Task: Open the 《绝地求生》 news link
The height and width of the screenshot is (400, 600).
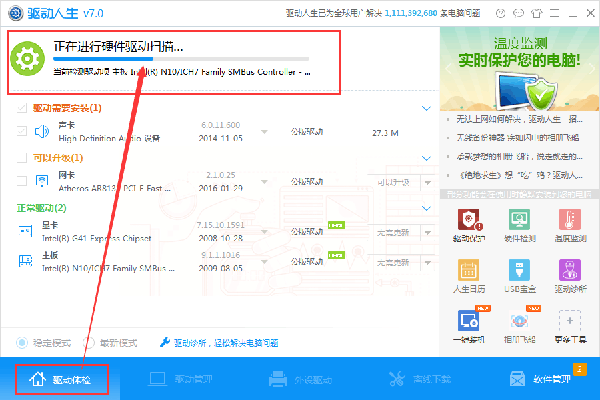Action: [520, 175]
